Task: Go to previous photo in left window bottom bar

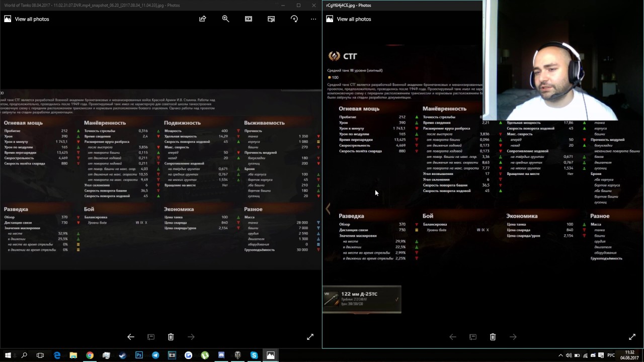Action: coord(131,337)
